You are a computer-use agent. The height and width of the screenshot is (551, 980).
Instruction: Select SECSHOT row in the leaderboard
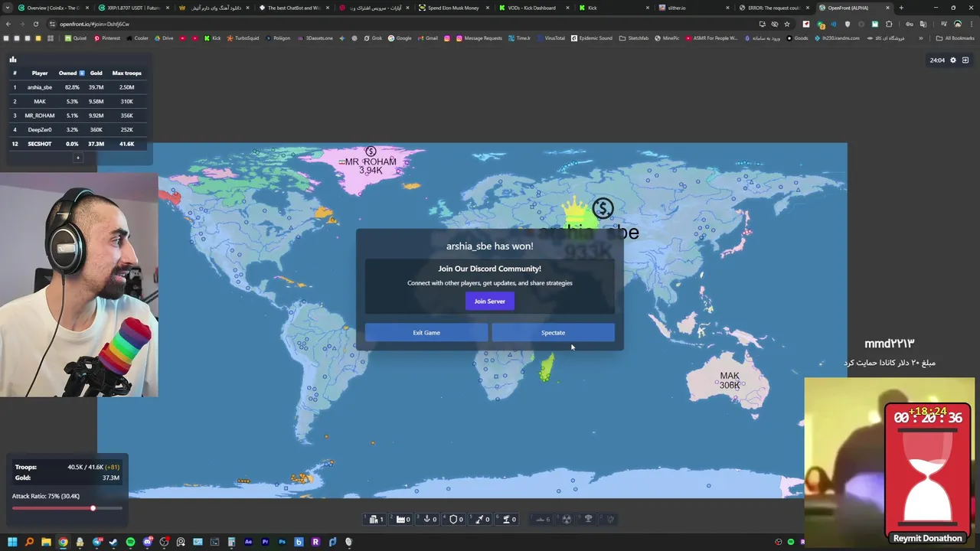coord(77,144)
